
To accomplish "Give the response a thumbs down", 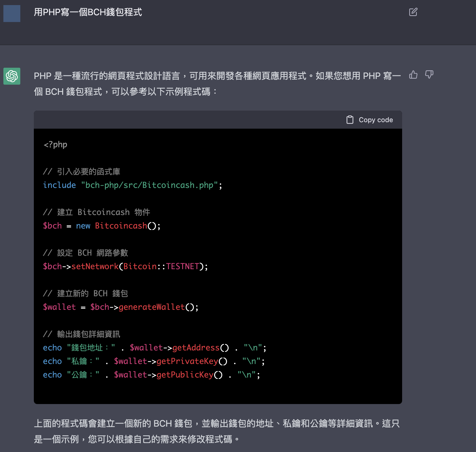I will point(429,75).
